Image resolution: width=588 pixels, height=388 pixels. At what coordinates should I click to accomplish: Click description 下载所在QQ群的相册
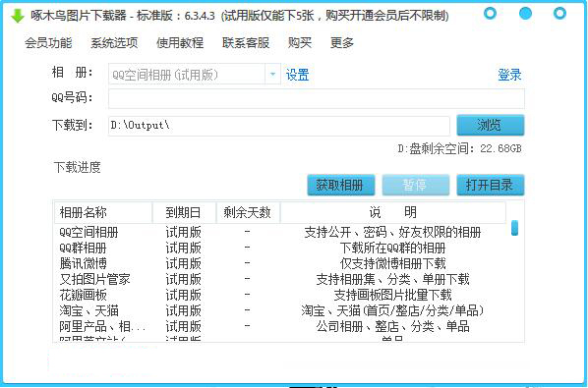coord(392,249)
